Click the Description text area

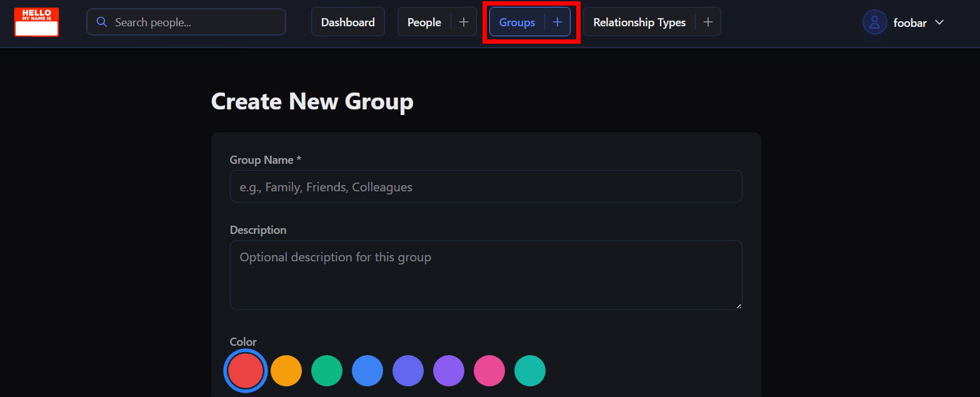(x=486, y=274)
